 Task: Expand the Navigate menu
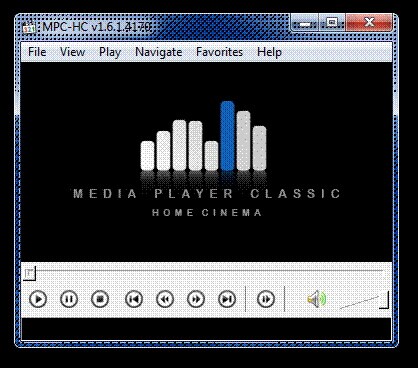(159, 52)
